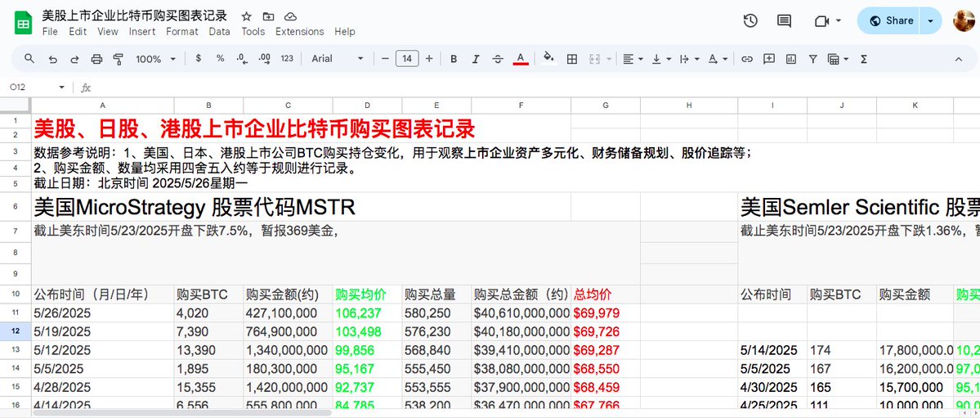Open the Insert menu
The image size is (980, 418).
tap(142, 31)
